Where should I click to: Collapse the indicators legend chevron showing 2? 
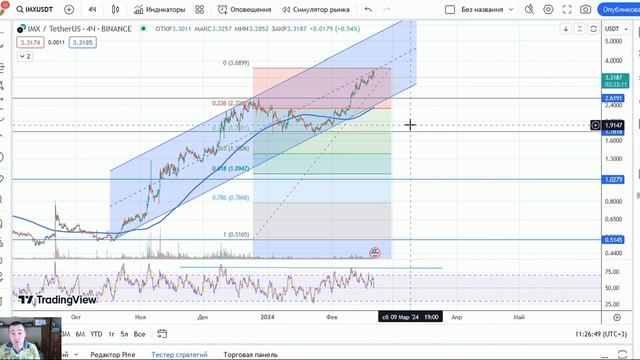coord(25,56)
